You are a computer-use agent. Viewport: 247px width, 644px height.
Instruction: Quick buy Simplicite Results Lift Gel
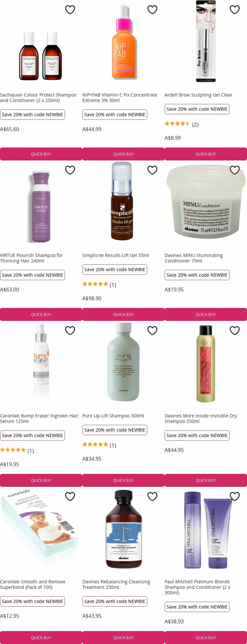click(123, 314)
